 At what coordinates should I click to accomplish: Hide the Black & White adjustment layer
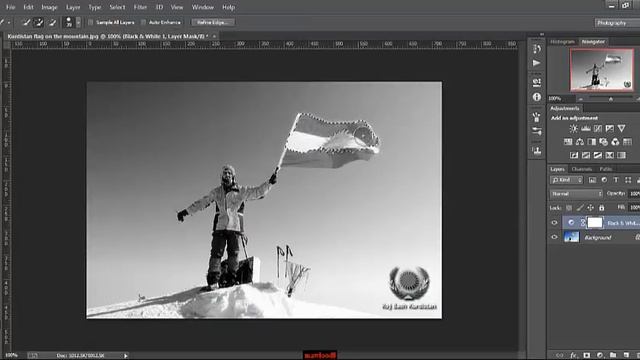click(x=554, y=223)
